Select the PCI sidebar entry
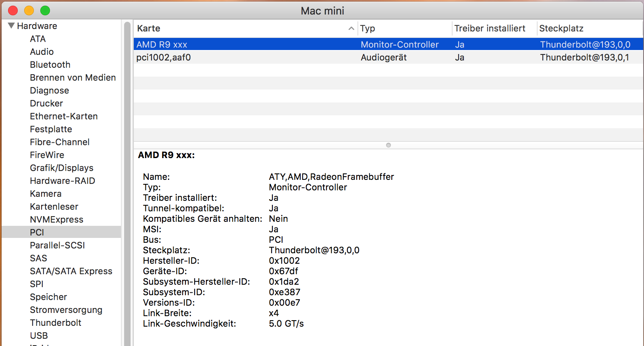This screenshot has width=644, height=346. (61, 232)
